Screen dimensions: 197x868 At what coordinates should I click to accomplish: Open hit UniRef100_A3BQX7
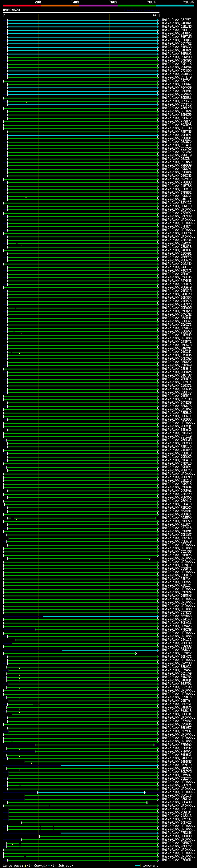click(x=177, y=40)
